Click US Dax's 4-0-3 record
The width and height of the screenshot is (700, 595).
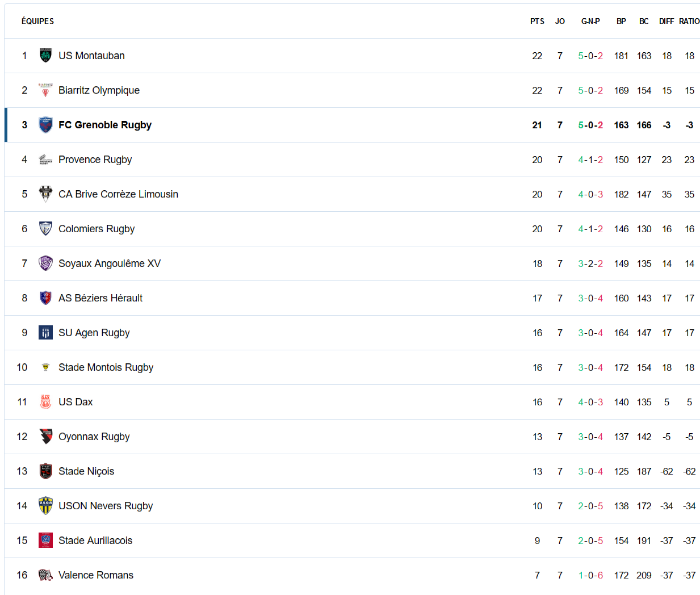(590, 402)
